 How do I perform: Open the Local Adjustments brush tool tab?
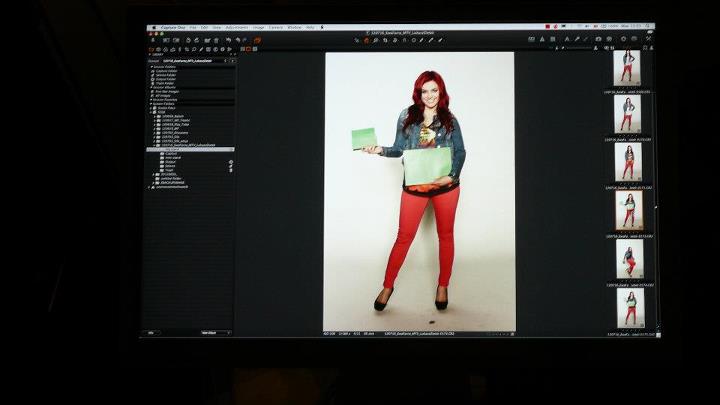(x=201, y=49)
